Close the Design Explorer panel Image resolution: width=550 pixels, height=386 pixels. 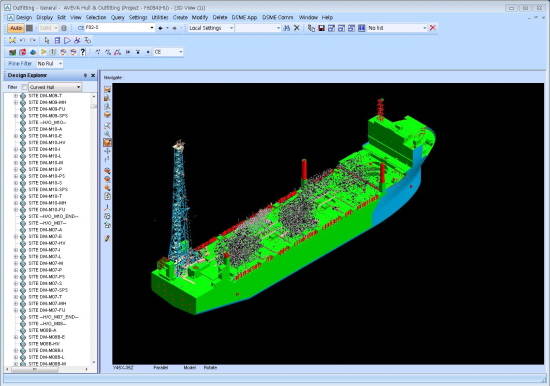[93, 75]
